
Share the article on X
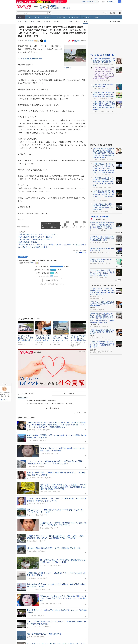click(x=42, y=41)
